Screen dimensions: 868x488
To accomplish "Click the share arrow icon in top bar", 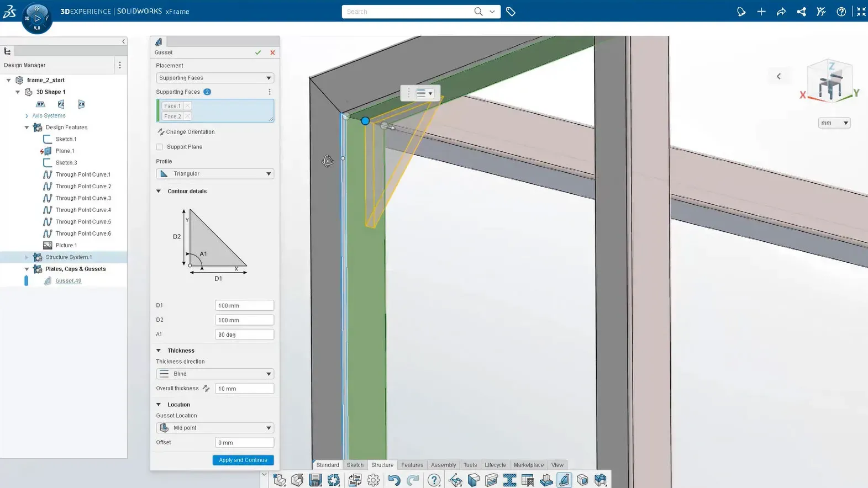I will [x=781, y=12].
